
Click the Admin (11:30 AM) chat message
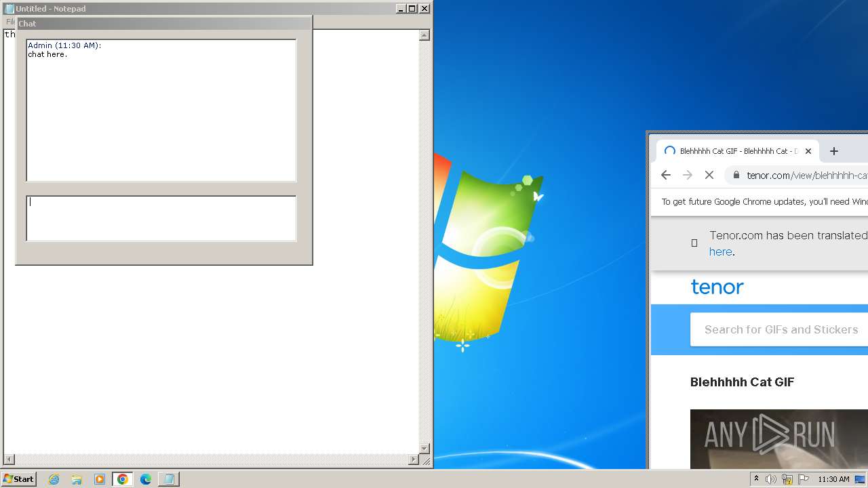64,50
